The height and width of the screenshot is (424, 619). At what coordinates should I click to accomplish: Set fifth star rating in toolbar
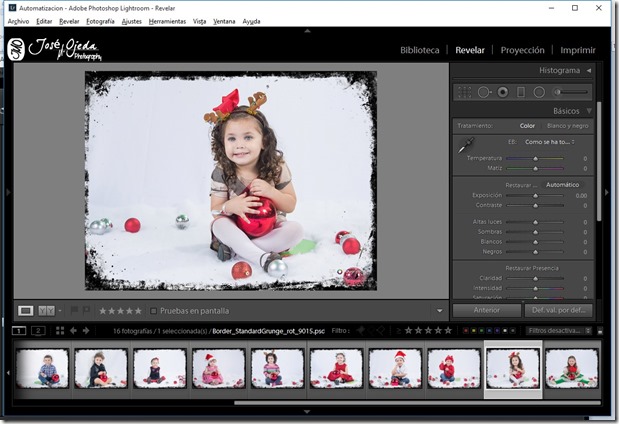[x=138, y=311]
